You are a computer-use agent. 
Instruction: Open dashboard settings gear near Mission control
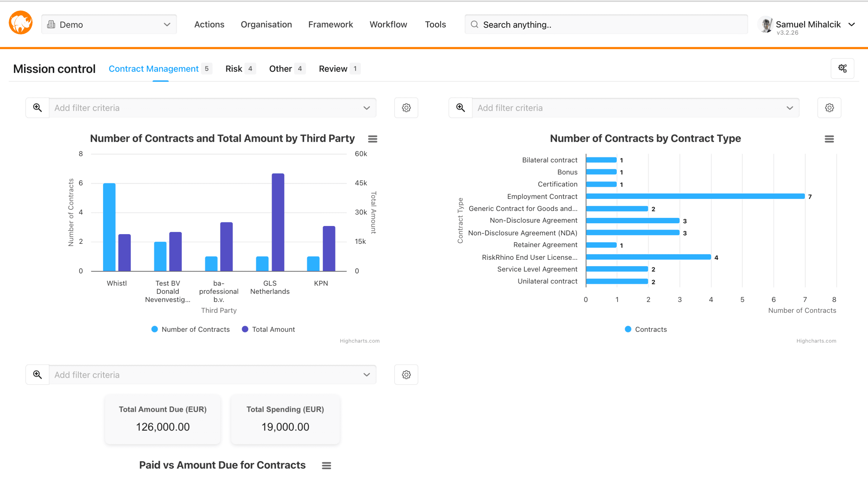tap(842, 68)
